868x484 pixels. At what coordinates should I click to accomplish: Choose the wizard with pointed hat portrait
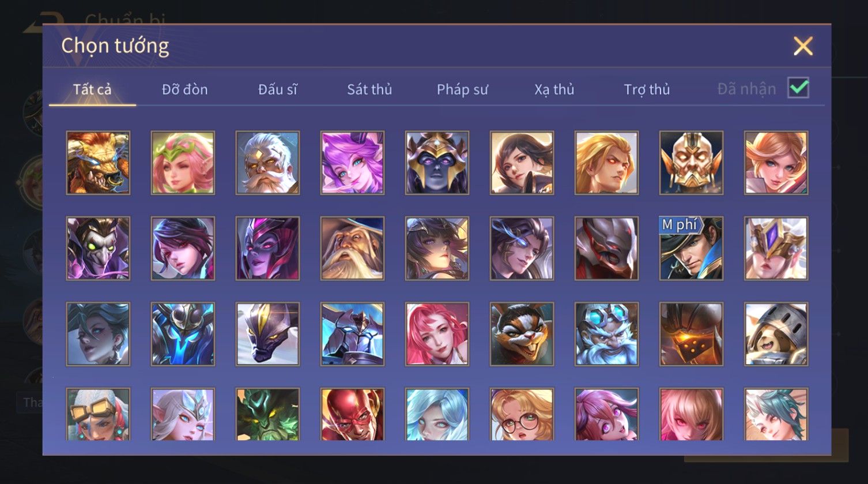352,248
